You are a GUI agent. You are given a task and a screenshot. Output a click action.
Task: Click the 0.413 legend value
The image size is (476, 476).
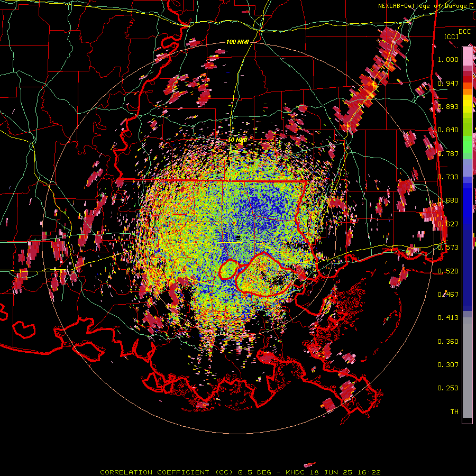tap(448, 318)
